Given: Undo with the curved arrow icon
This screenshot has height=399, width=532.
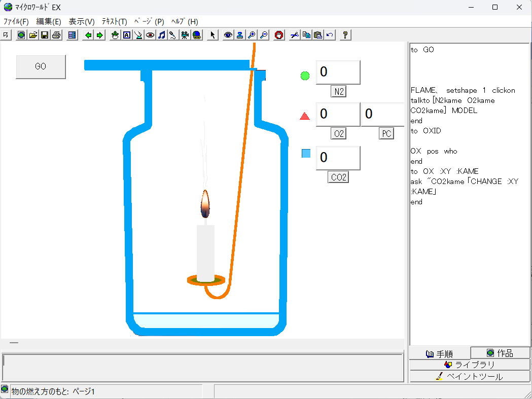Looking at the screenshot, I should pyautogui.click(x=330, y=35).
